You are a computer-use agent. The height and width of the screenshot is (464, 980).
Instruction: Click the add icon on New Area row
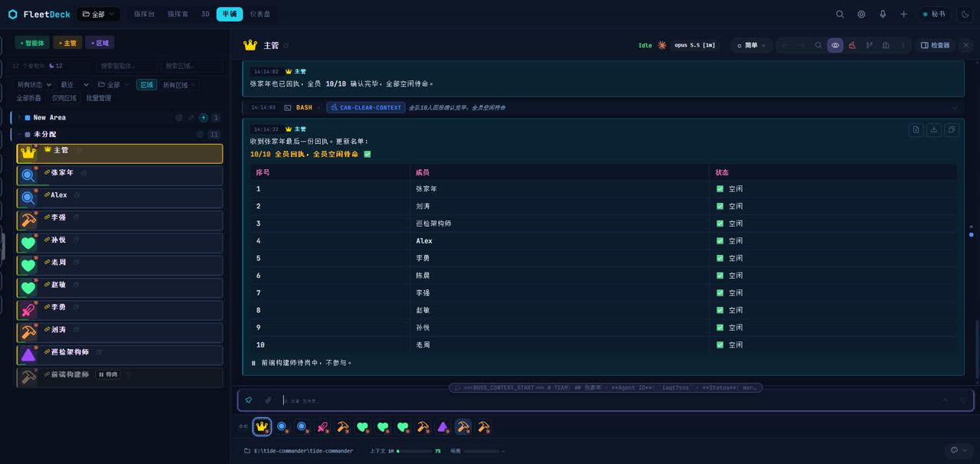click(203, 118)
